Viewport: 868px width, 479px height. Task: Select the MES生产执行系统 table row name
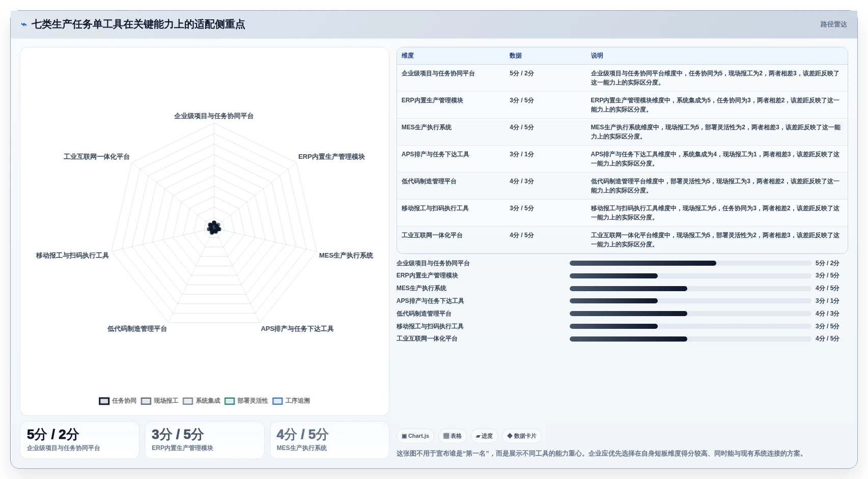click(426, 128)
